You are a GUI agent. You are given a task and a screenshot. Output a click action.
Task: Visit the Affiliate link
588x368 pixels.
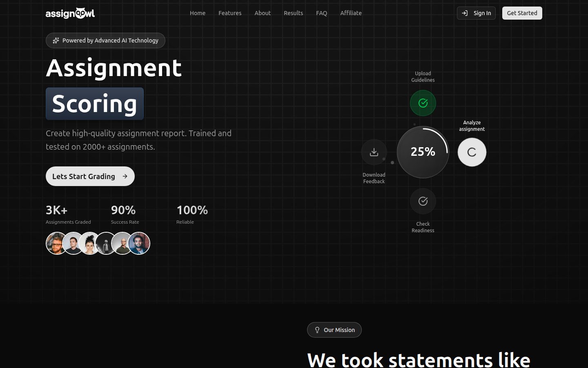pyautogui.click(x=351, y=13)
